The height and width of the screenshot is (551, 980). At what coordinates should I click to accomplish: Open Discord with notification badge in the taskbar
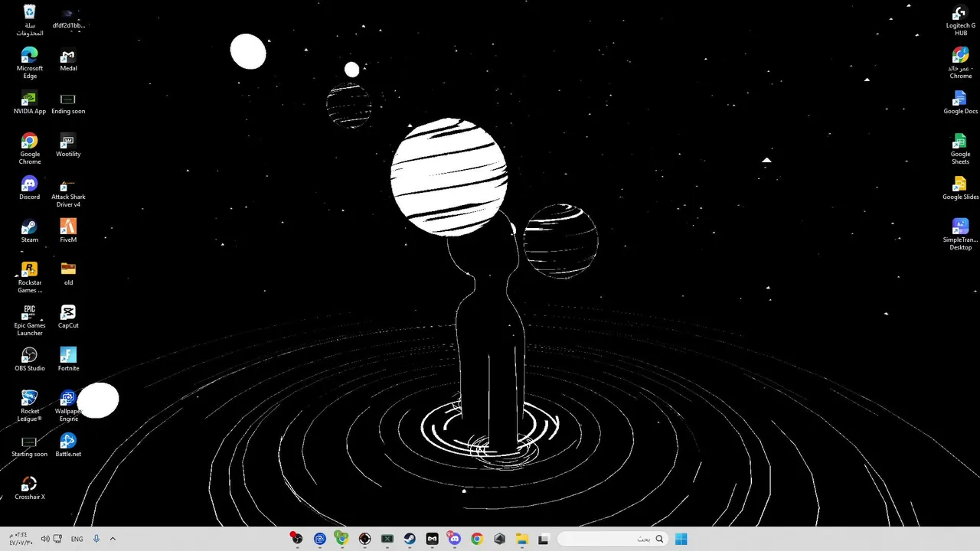click(455, 539)
